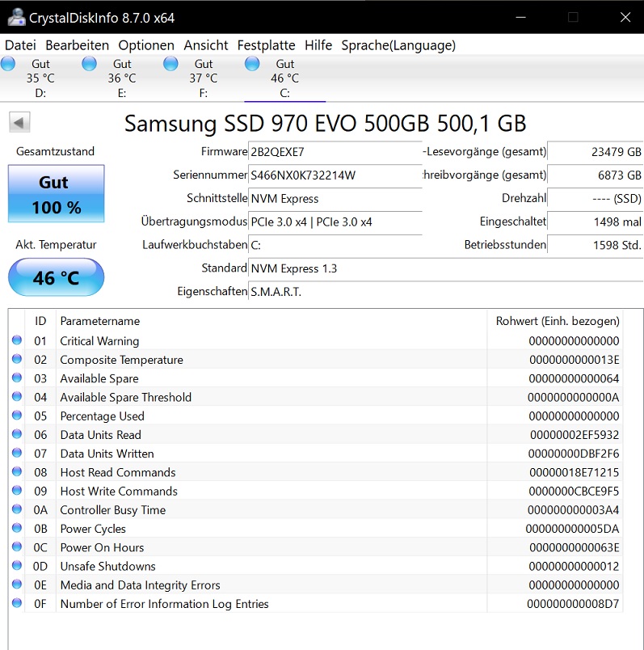Click status dot for Power Cycles row

17,528
